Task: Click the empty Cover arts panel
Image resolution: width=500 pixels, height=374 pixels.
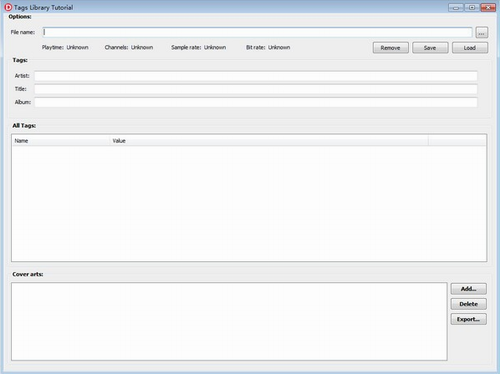Action: coord(229,322)
